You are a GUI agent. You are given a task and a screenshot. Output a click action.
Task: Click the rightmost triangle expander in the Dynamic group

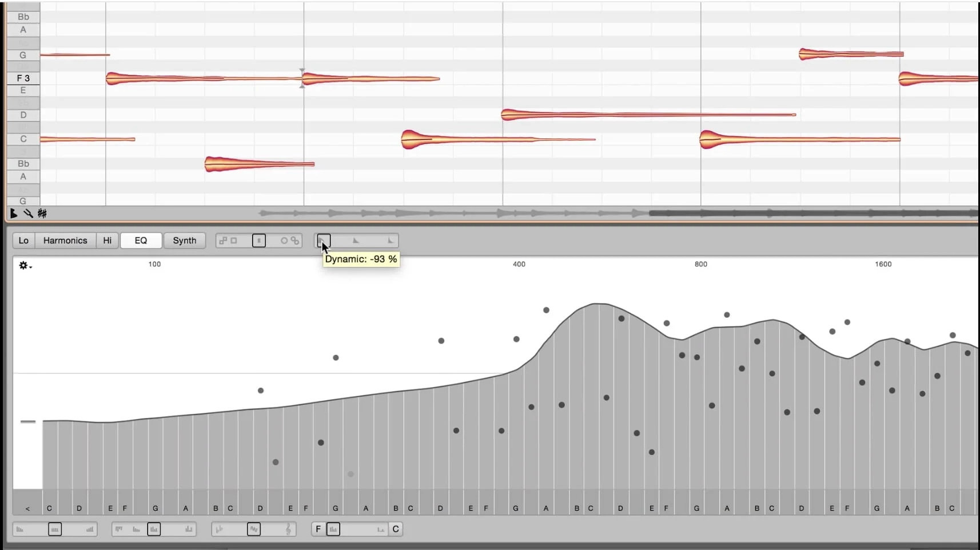tap(391, 241)
